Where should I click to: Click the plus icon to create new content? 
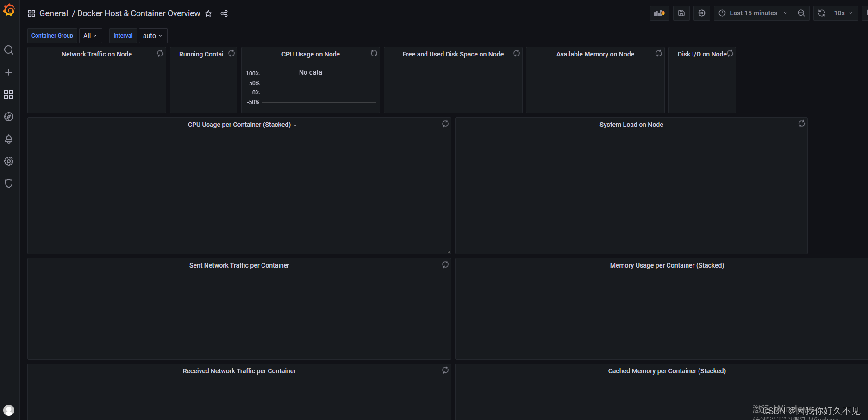click(9, 72)
